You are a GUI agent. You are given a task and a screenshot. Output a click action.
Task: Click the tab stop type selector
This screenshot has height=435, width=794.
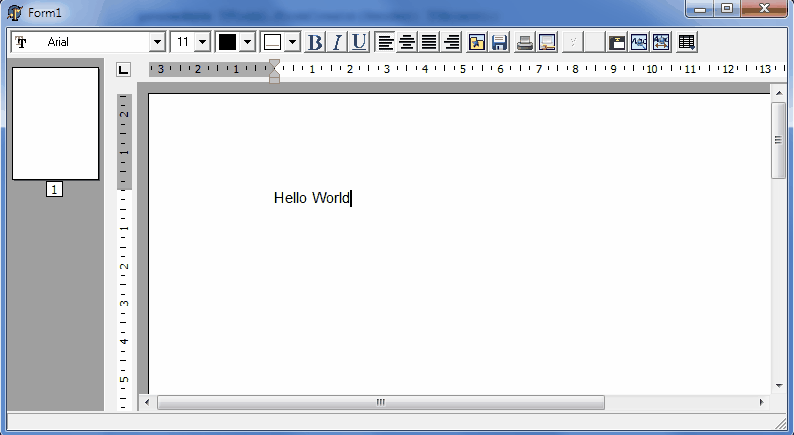point(123,70)
